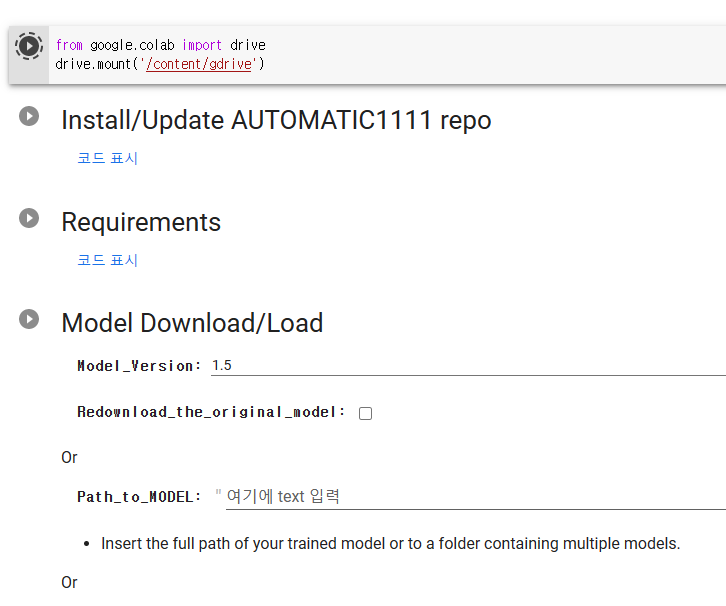The height and width of the screenshot is (606, 726).
Task: Click the Model_Version label
Action: (x=139, y=366)
